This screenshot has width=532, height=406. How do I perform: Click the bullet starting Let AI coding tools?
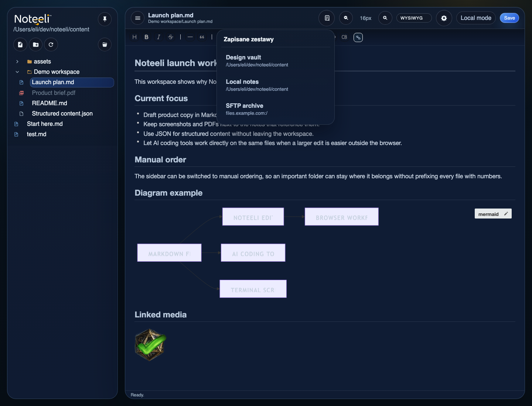(x=273, y=143)
